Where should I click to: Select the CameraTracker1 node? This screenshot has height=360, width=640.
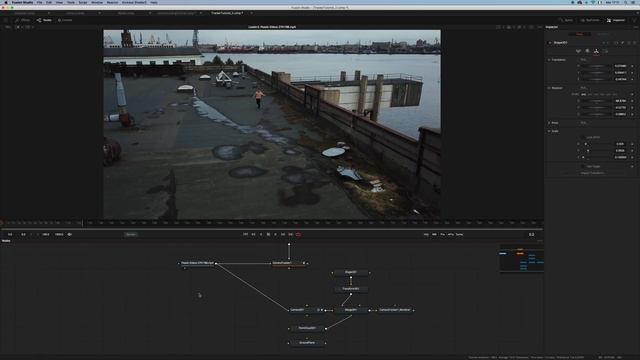point(288,263)
